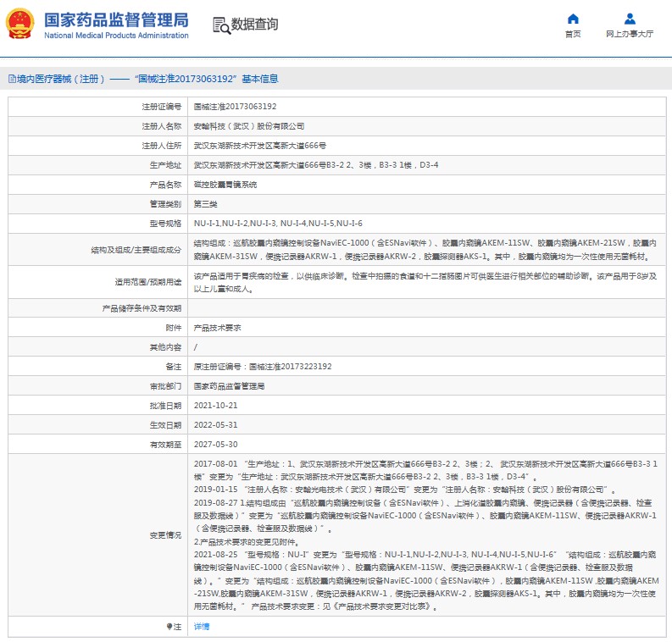This screenshot has height=642, width=672.
Task: Select the 网上办事大厅 label in navigation
Action: [x=630, y=35]
